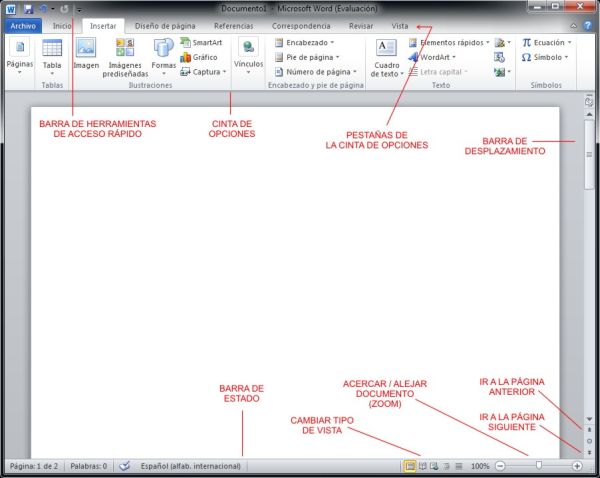
Task: Click the zoom out minus button
Action: click(x=500, y=466)
